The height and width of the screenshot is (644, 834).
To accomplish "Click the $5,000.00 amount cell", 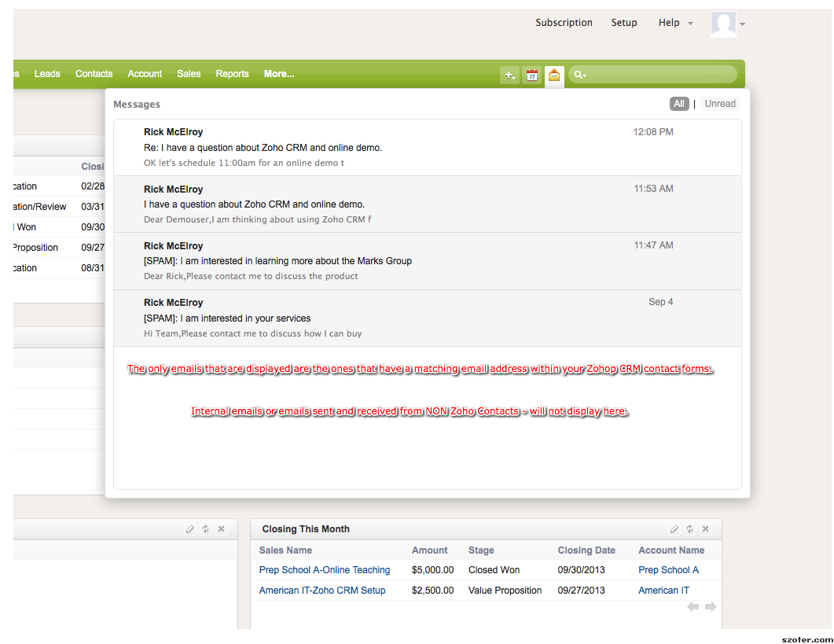I will click(433, 570).
